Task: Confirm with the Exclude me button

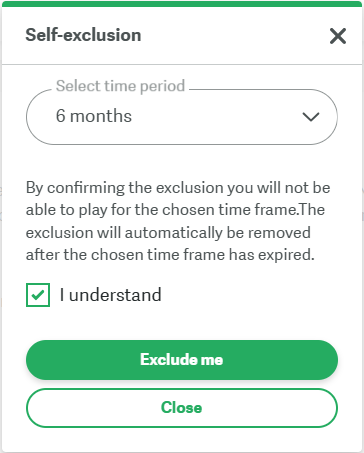Action: coord(182,360)
